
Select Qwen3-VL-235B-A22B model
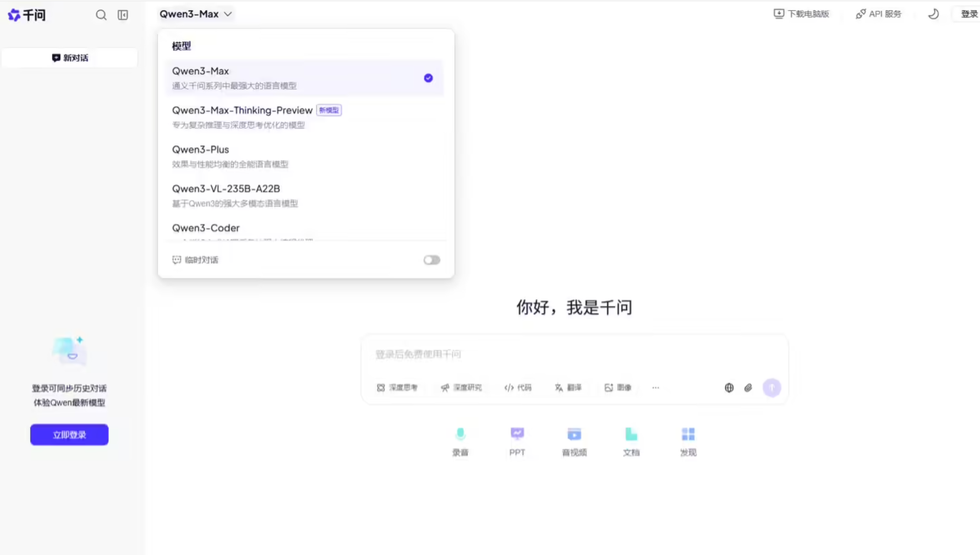point(226,189)
